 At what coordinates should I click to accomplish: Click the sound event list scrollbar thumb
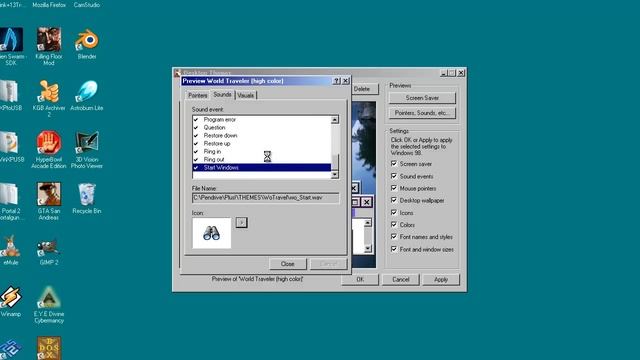335,162
